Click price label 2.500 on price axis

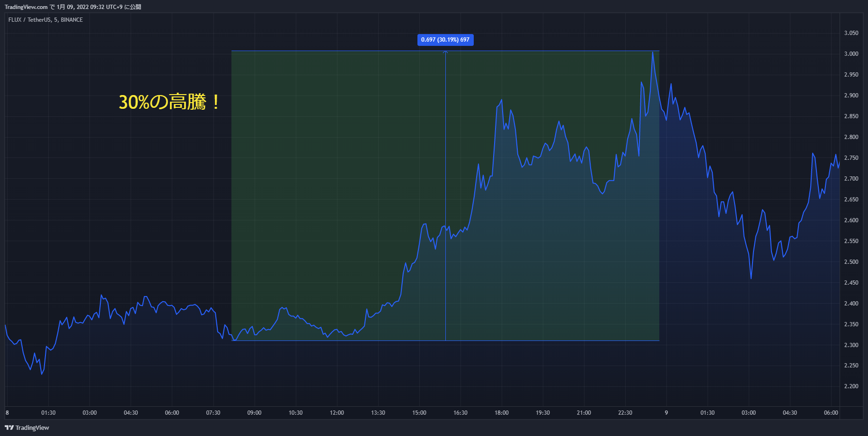[x=851, y=262]
